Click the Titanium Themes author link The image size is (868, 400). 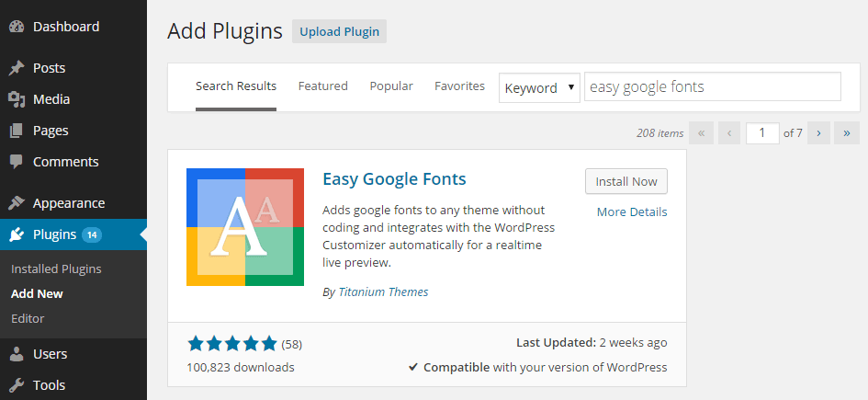click(x=383, y=292)
